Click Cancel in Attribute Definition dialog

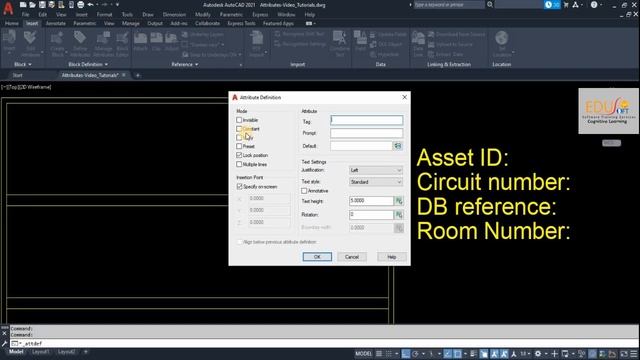click(352, 257)
